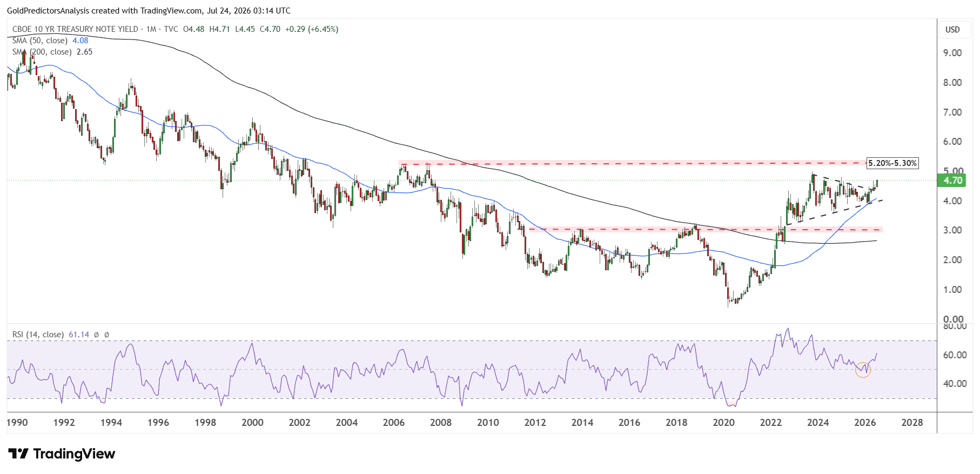Click the change value +0.29 (+6.45%)

(312, 29)
